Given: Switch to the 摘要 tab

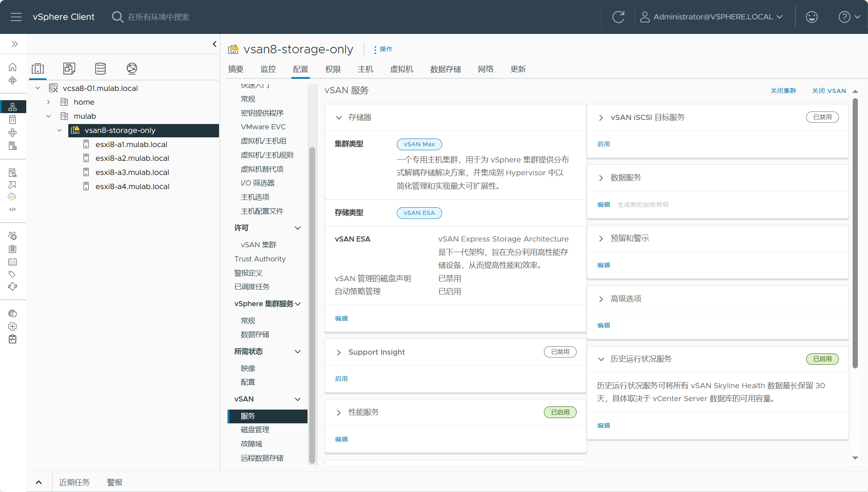Looking at the screenshot, I should pos(236,69).
